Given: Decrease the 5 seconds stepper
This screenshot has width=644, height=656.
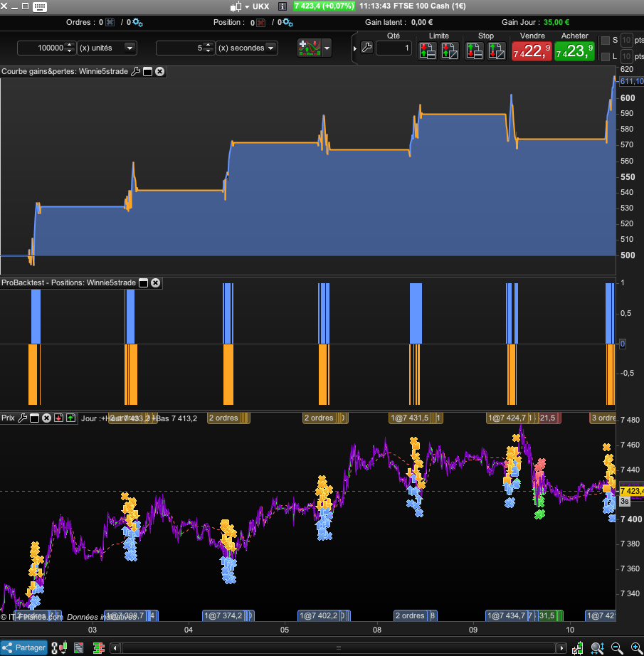Looking at the screenshot, I should [208, 51].
